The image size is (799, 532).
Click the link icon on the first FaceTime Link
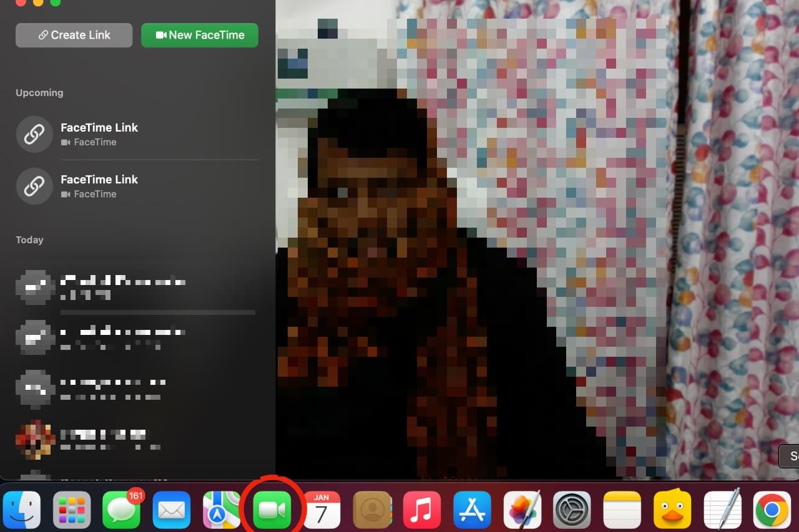34,134
